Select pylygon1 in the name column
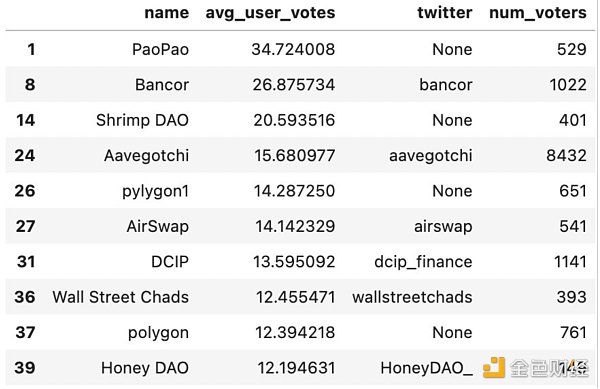The image size is (600, 389). (x=155, y=191)
